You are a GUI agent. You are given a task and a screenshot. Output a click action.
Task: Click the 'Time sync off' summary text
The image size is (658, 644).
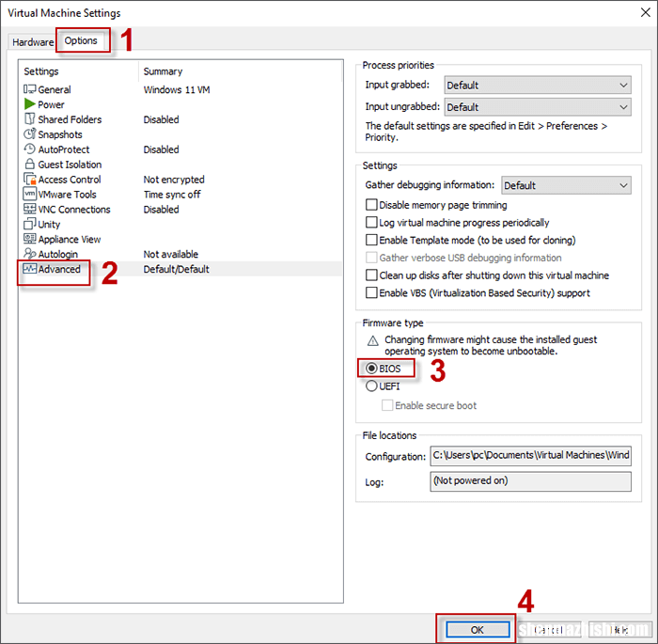172,195
